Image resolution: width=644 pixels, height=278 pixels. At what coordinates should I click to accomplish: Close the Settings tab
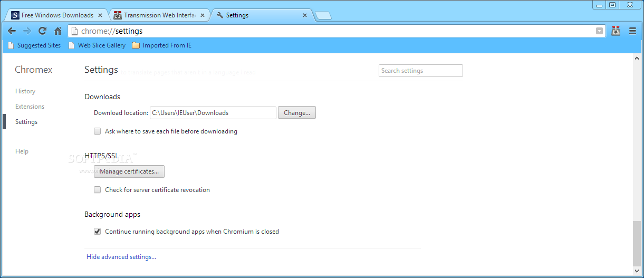(x=304, y=15)
